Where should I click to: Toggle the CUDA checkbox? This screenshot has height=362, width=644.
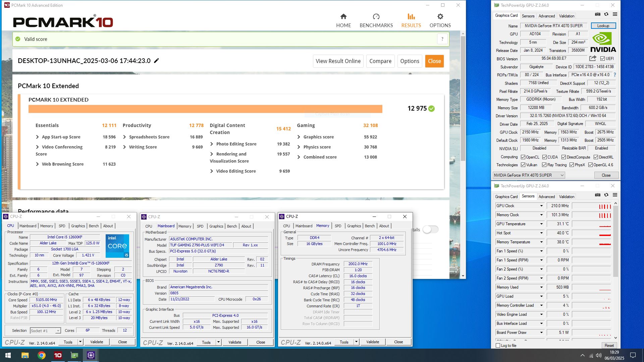coord(544,157)
